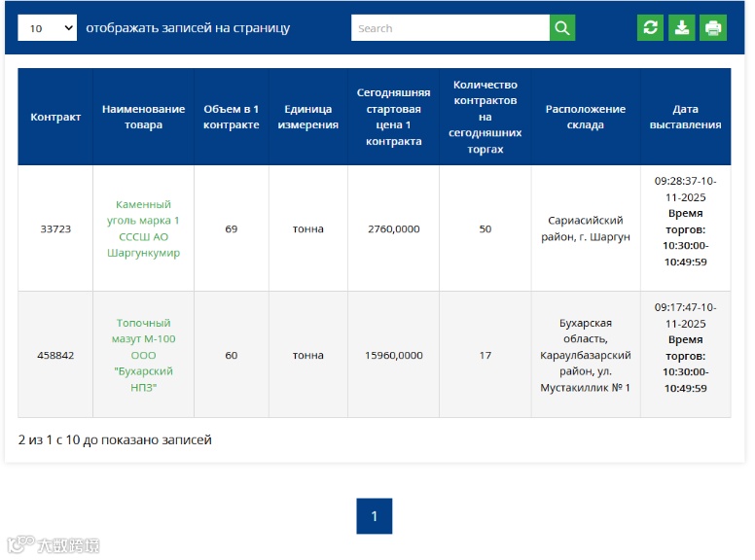Click the start price 2760,0000

(x=393, y=228)
